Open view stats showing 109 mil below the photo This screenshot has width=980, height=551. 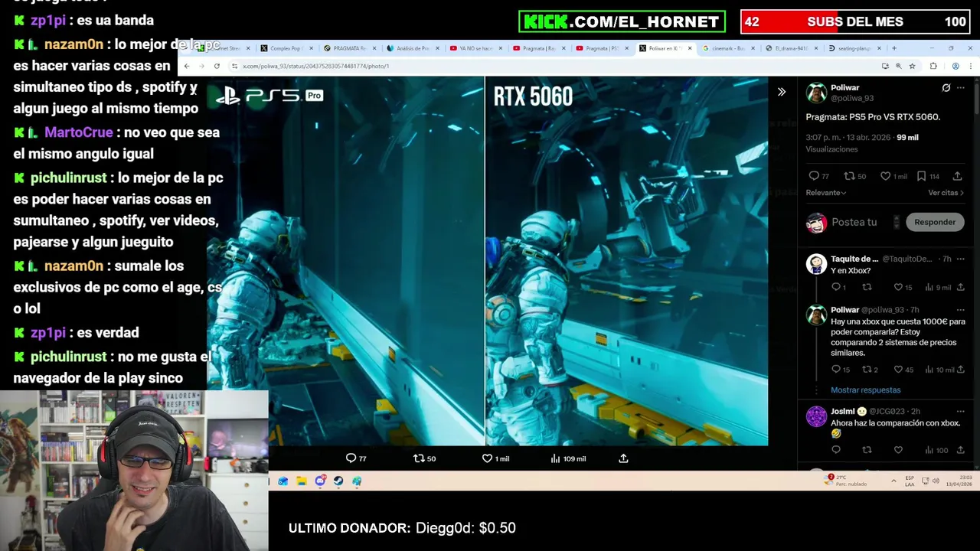(x=568, y=458)
